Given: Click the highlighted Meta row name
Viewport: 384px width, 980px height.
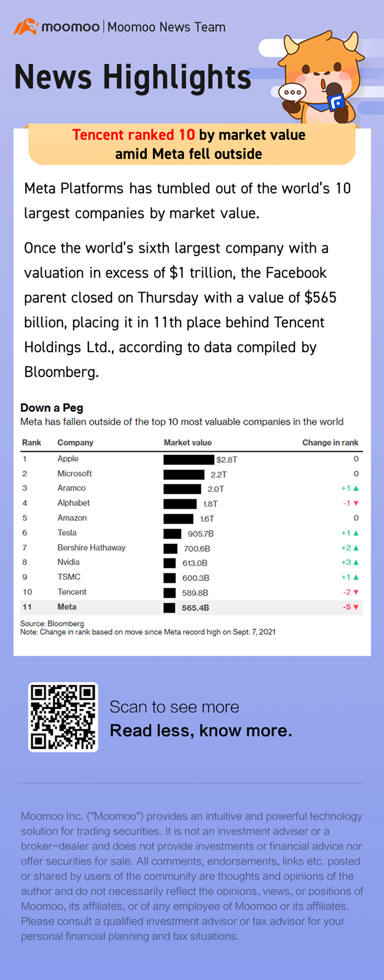Looking at the screenshot, I should point(67,607).
